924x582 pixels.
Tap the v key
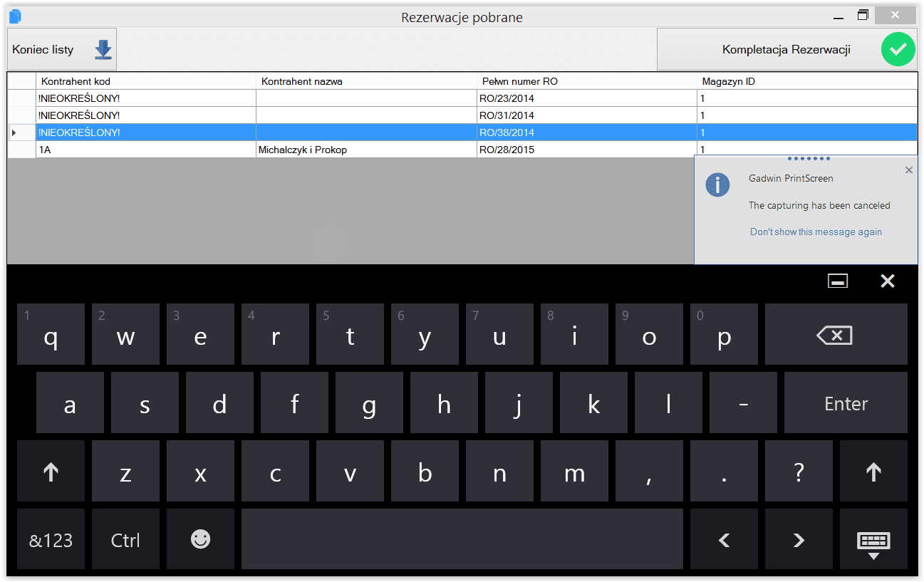click(350, 471)
